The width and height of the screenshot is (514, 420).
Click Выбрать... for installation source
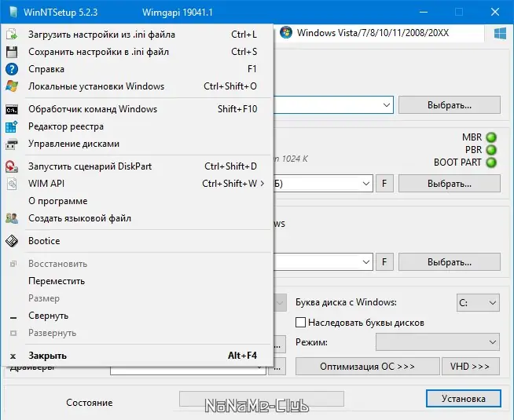[450, 105]
